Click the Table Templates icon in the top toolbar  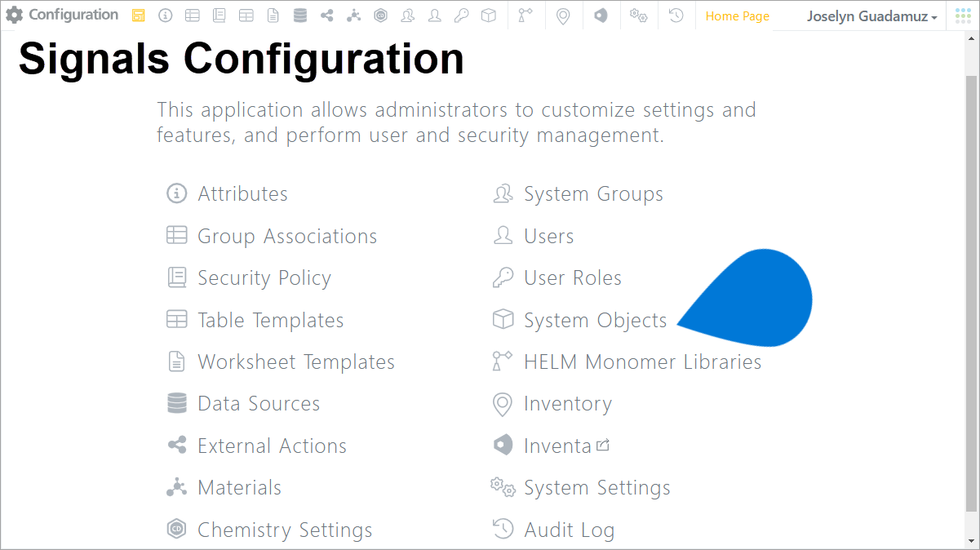pos(246,16)
